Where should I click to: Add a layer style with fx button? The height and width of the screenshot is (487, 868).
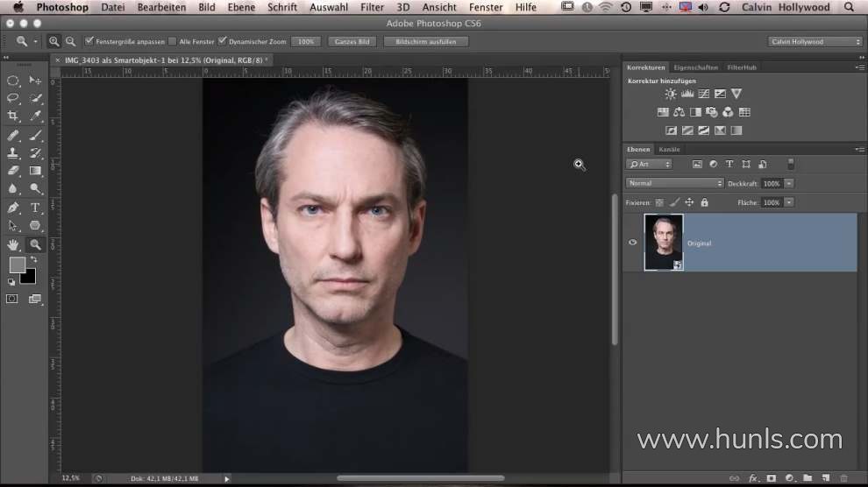pos(753,478)
